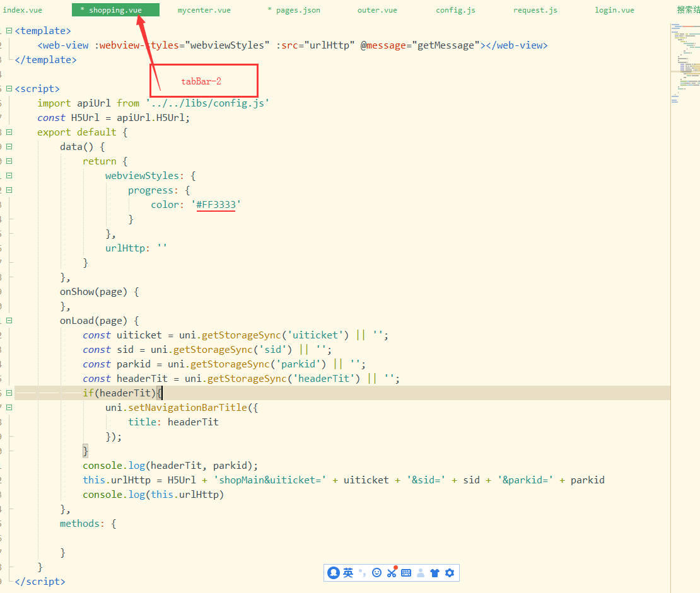The width and height of the screenshot is (700, 593).
Task: Toggle punctuation mode in IME toolbar
Action: coord(363,573)
